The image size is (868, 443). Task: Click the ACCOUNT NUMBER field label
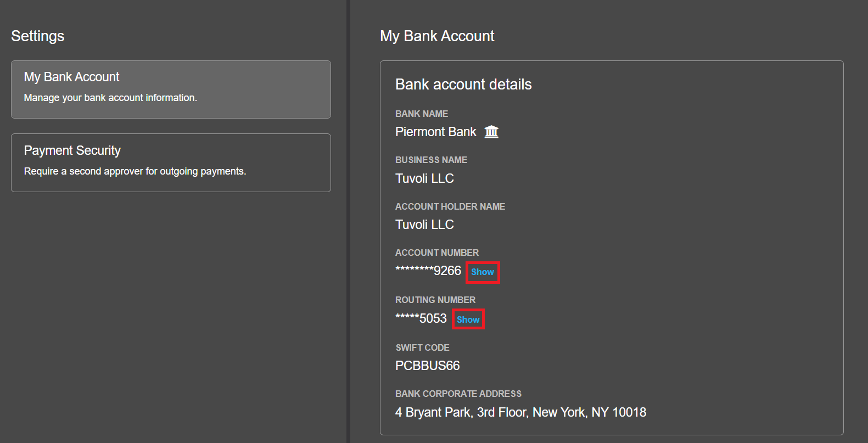(437, 253)
